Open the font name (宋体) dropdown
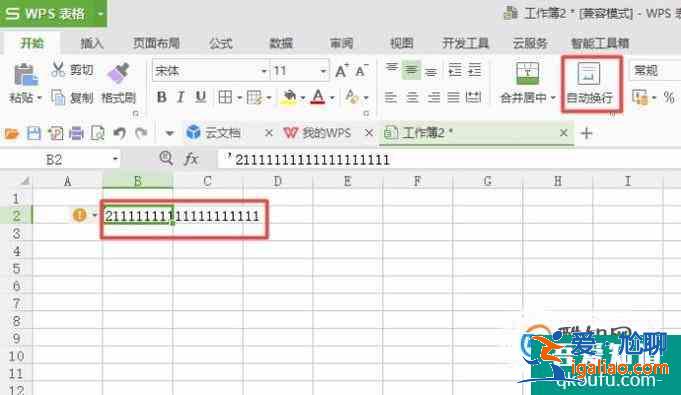681x395 pixels. click(264, 71)
